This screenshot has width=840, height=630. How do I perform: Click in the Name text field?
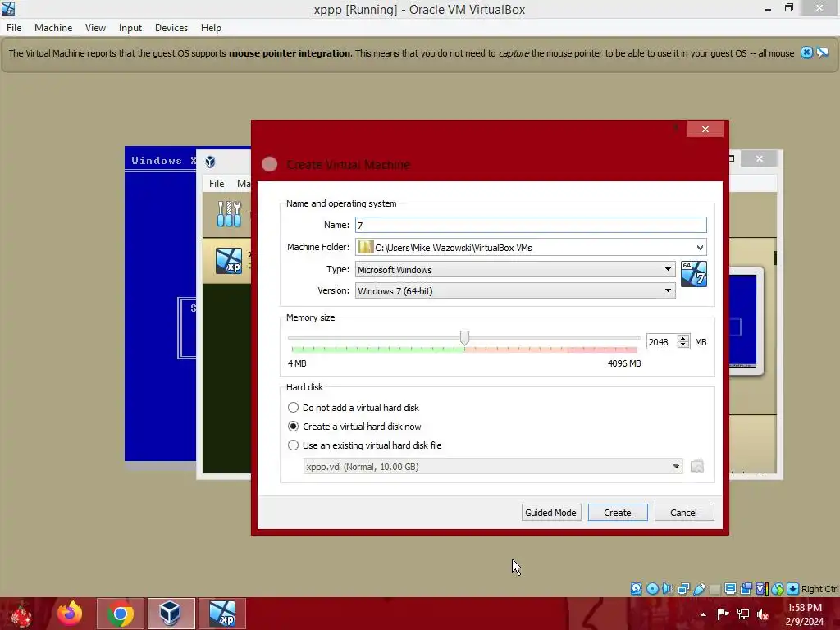531,225
